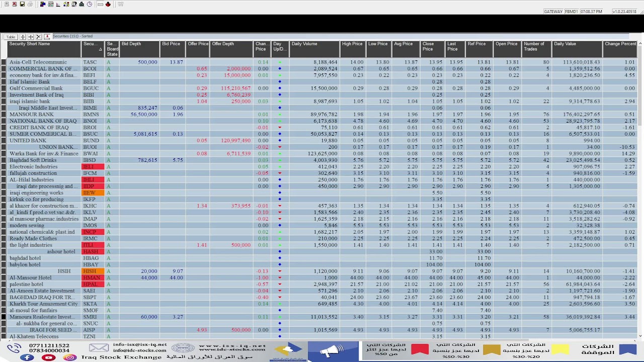Click the Ref Price column header
Screen dimensions: 644x362
tap(479, 49)
